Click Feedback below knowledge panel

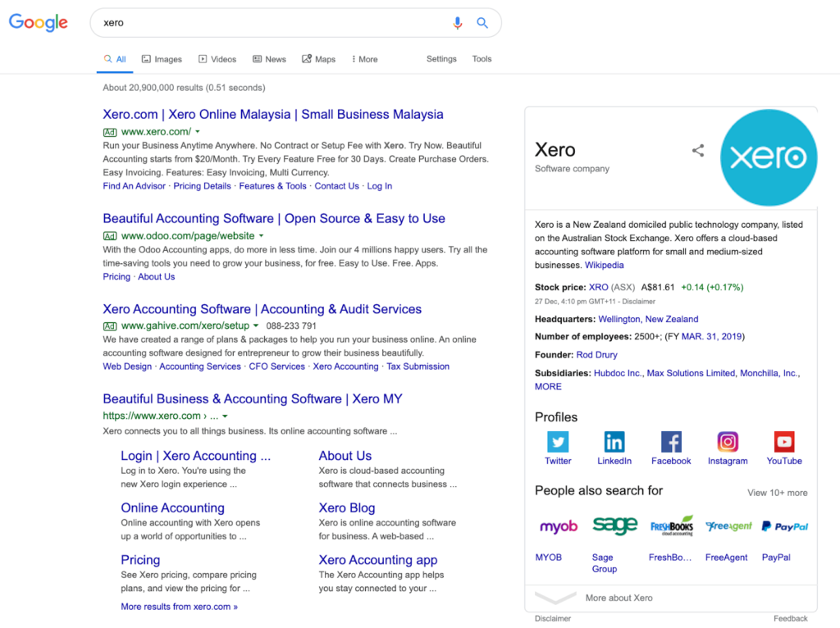click(790, 618)
